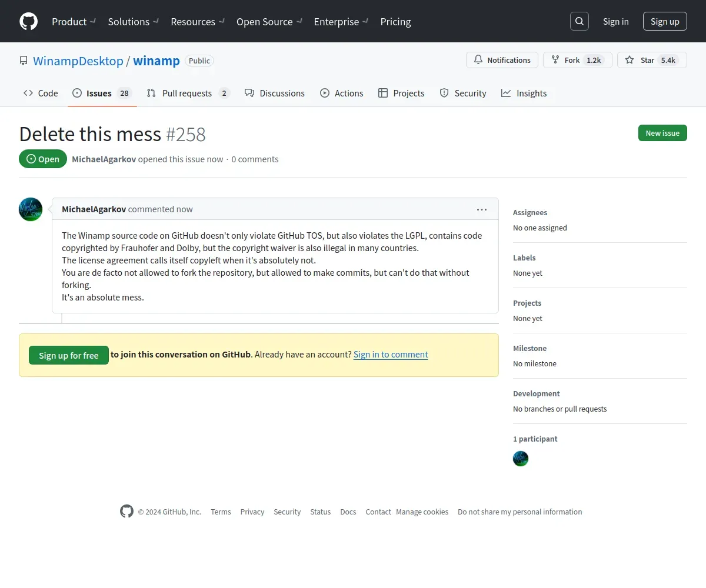Click 'No branches or pull requests' text

[x=560, y=409]
